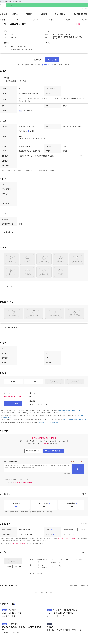Select the 기업 member type tab
The image size is (88, 644).
[11, 5]
